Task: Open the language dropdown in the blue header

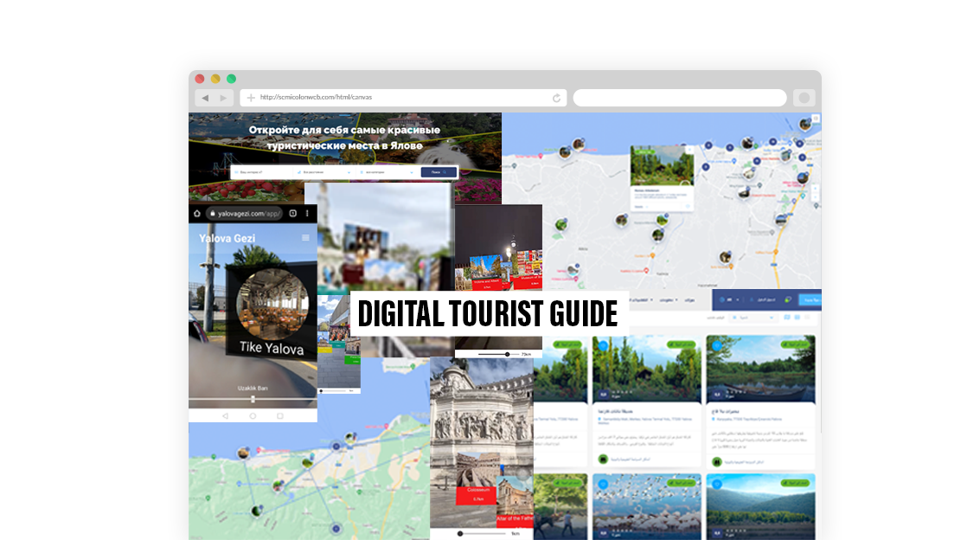Action: pos(729,300)
